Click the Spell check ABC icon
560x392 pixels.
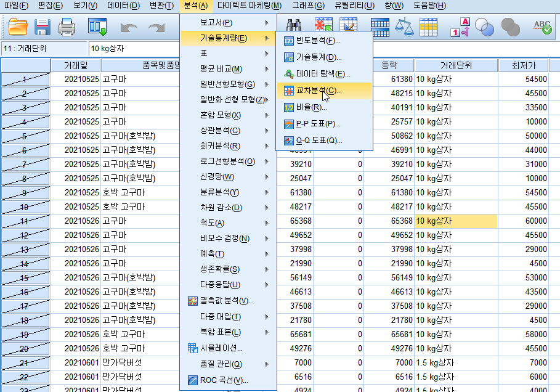point(542,27)
